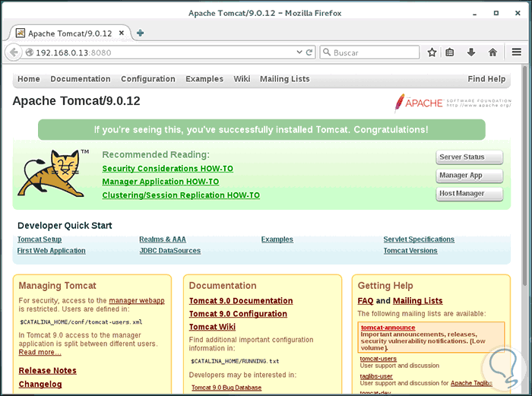The width and height of the screenshot is (532, 396).
Task: Click the $CATALINA_HOME/RUNNING.txt path text
Action: (x=235, y=361)
